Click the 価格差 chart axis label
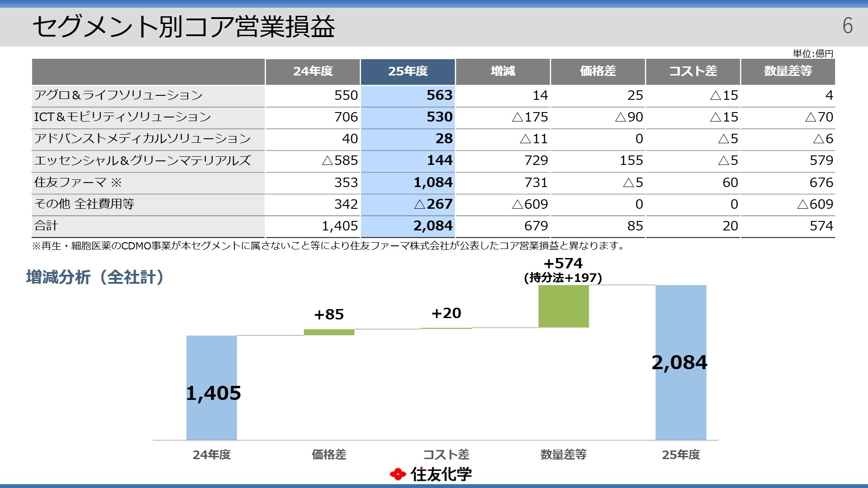Screen dimensions: 868x488 [x=329, y=455]
